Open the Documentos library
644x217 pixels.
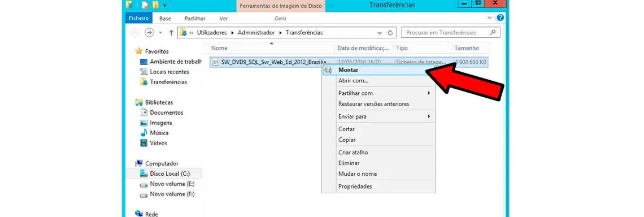(x=166, y=112)
